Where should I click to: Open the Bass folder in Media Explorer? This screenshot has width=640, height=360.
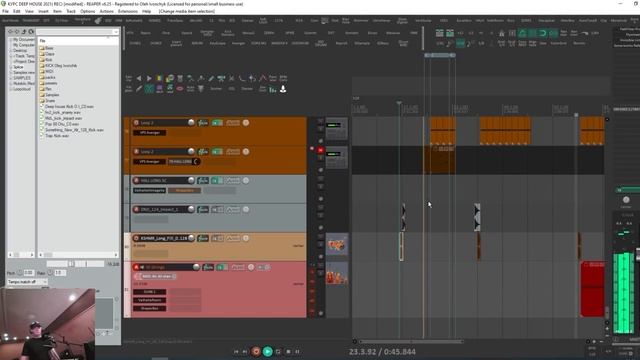(x=49, y=48)
